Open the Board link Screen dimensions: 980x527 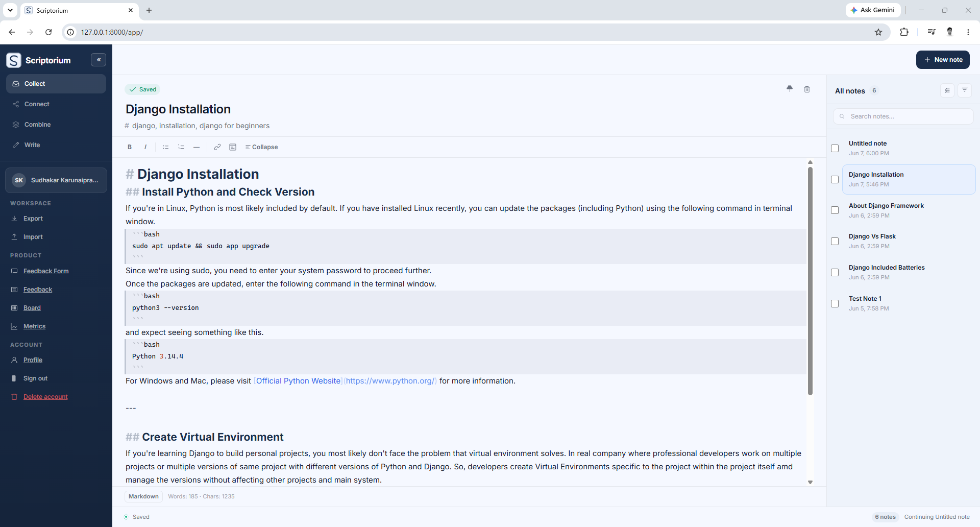(32, 308)
